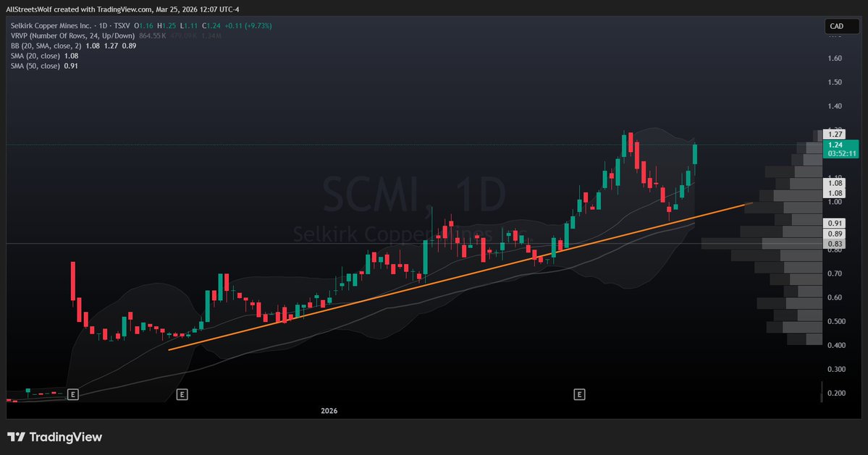
Task: Click the leftmost earnings E marker
Action: tap(72, 394)
